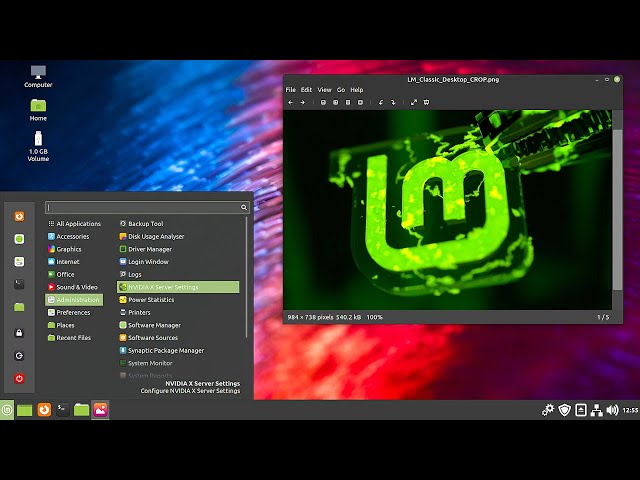Open volume tray icon
Image resolution: width=640 pixels, height=480 pixels.
pos(612,410)
